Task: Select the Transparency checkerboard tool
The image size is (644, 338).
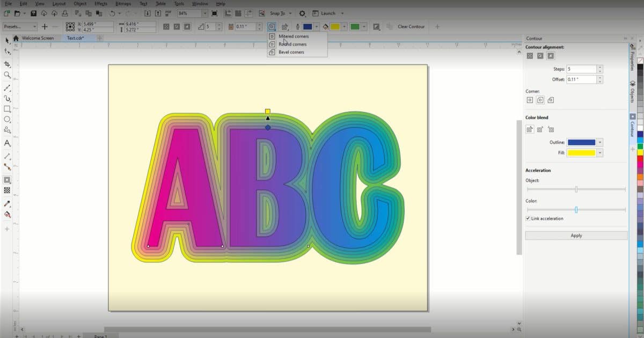Action: (7, 190)
